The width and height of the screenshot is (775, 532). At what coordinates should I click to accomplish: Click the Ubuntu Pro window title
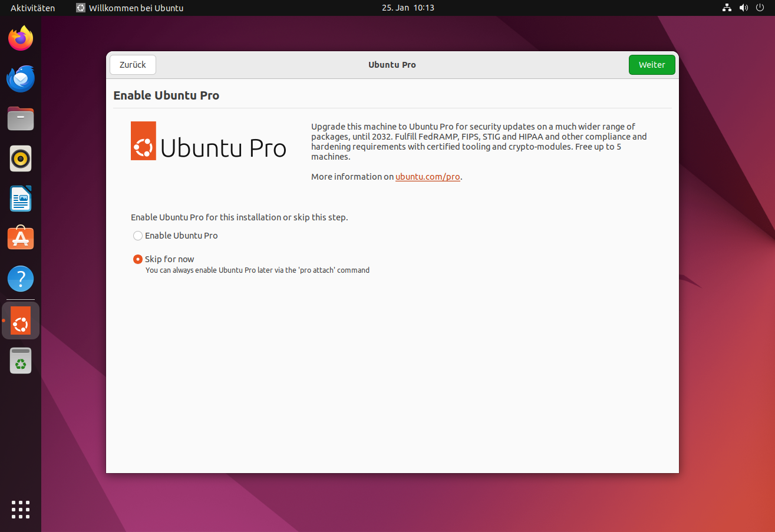(392, 65)
